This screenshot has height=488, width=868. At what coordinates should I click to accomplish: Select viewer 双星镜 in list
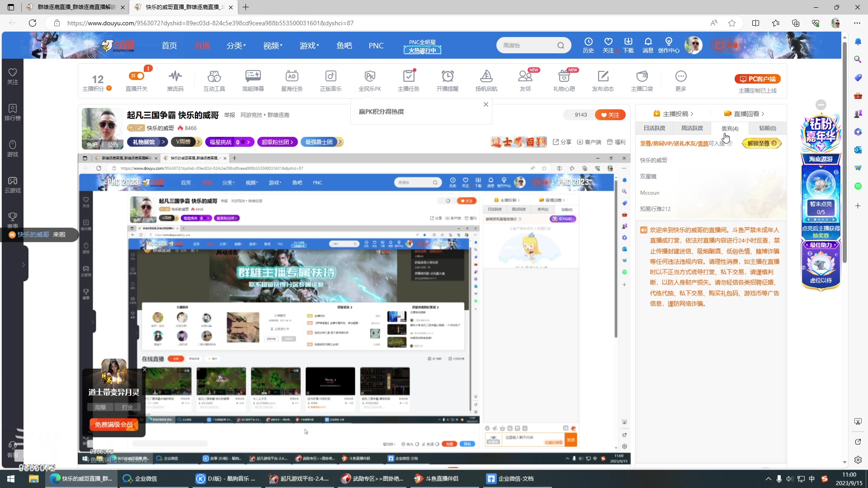(648, 177)
